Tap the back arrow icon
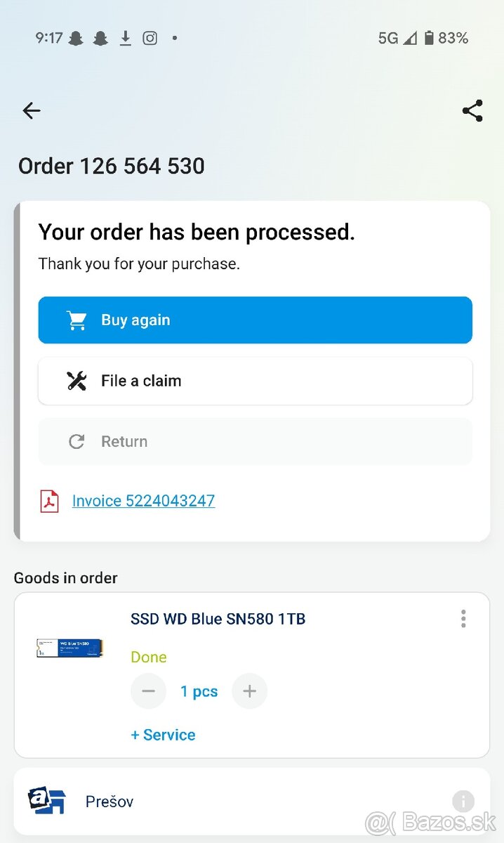 click(32, 110)
